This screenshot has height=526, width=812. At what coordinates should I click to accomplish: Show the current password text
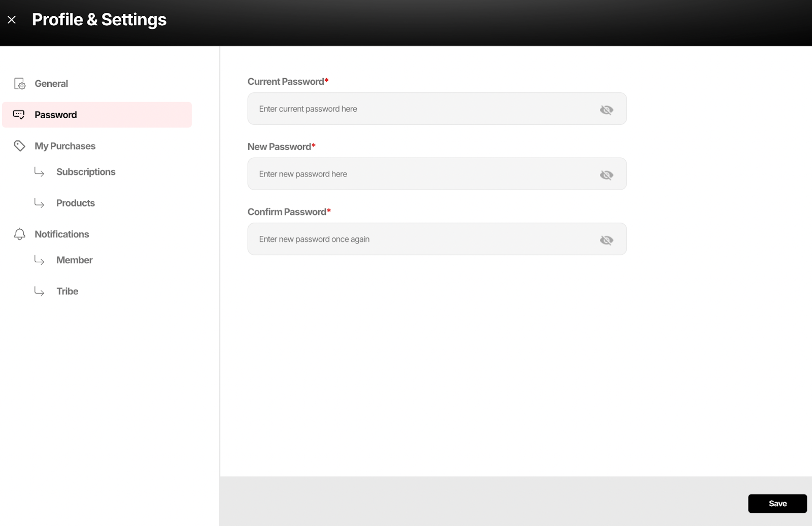(x=606, y=109)
